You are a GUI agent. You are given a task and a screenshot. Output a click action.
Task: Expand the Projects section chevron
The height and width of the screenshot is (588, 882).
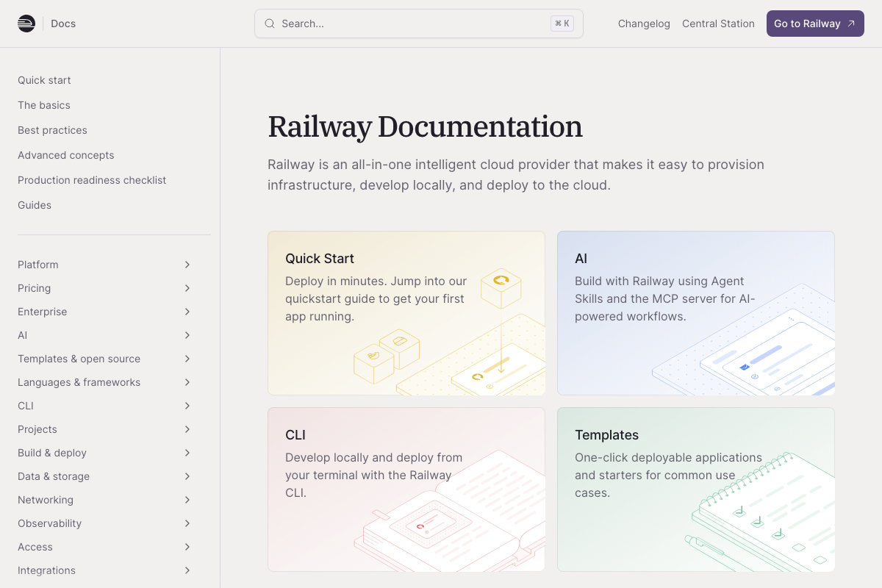pos(187,429)
